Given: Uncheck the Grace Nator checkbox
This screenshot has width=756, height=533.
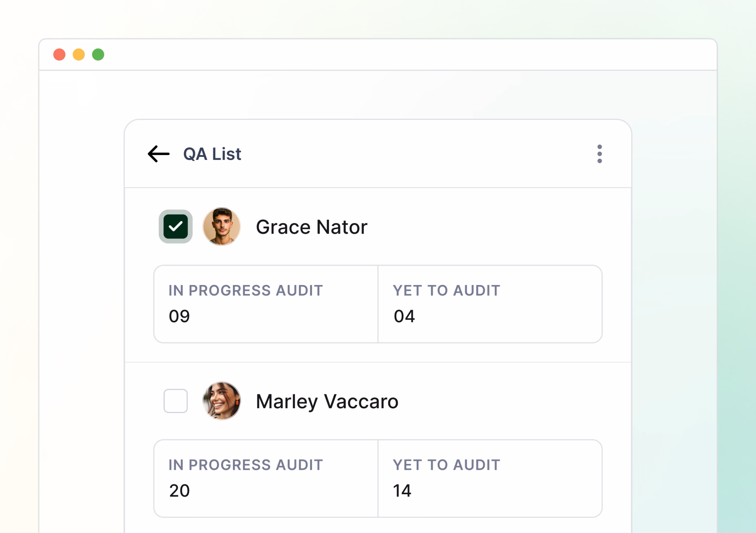Looking at the screenshot, I should [176, 226].
